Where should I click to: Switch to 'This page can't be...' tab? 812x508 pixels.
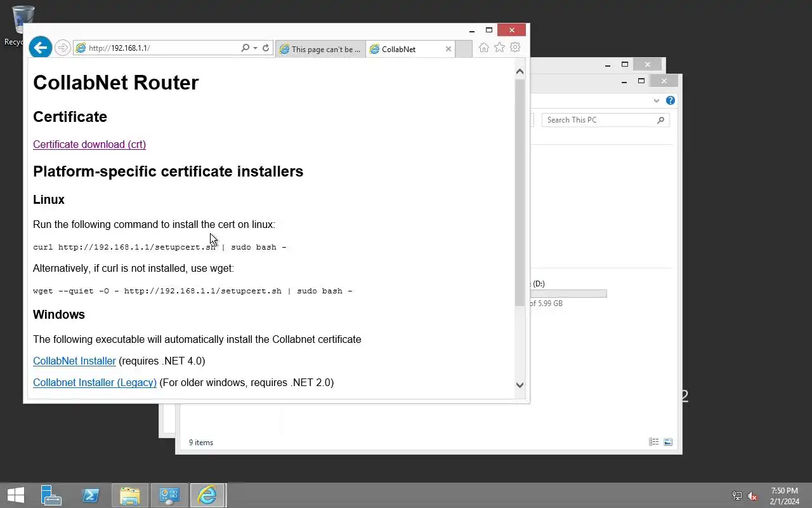click(x=320, y=49)
